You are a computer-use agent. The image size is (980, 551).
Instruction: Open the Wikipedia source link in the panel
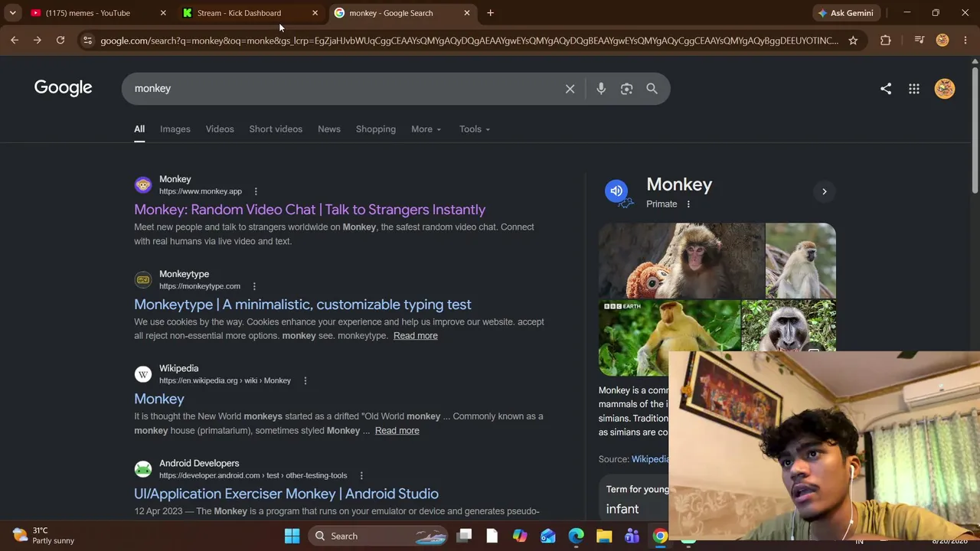tap(650, 459)
